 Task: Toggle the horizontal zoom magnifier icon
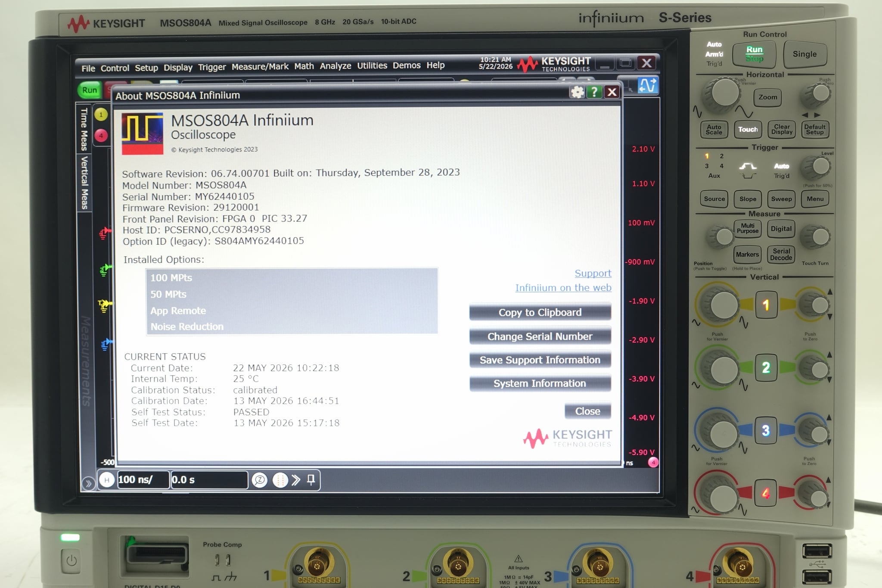coord(260,480)
